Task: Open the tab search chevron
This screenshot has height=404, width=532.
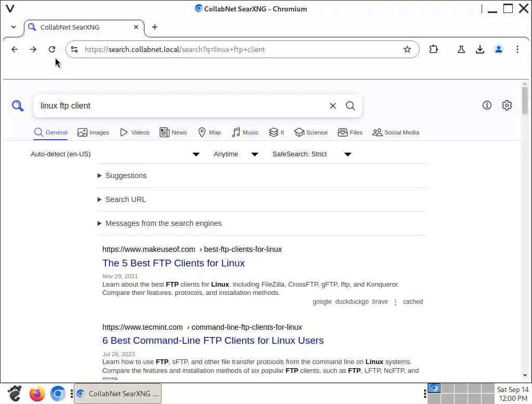Action: pos(13,27)
